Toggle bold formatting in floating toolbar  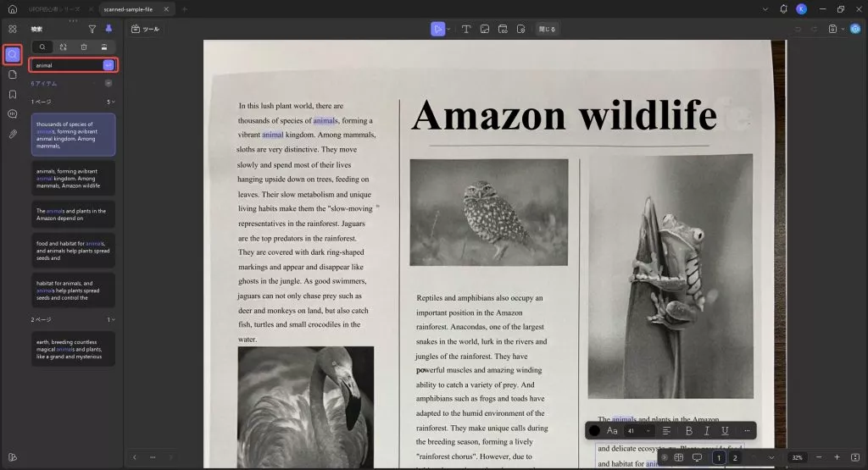coord(688,431)
